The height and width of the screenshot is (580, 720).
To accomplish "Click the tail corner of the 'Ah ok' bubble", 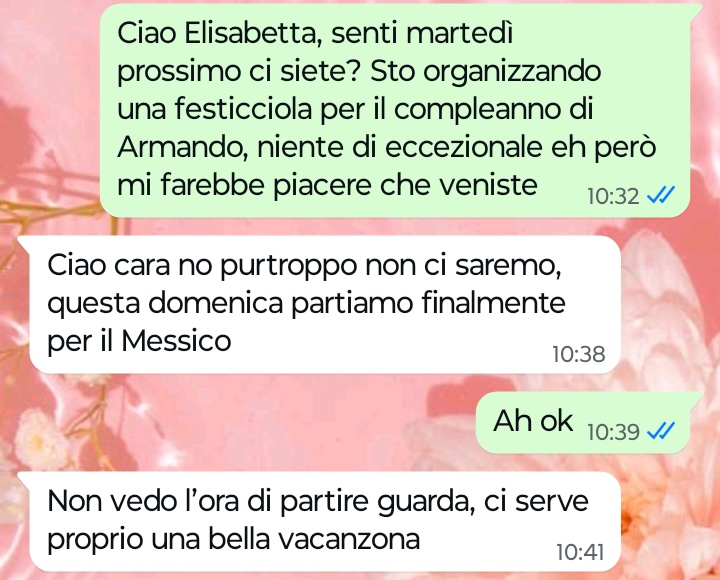I will (x=694, y=398).
